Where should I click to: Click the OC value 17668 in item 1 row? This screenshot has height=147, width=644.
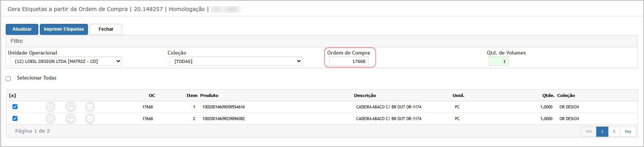tap(148, 107)
